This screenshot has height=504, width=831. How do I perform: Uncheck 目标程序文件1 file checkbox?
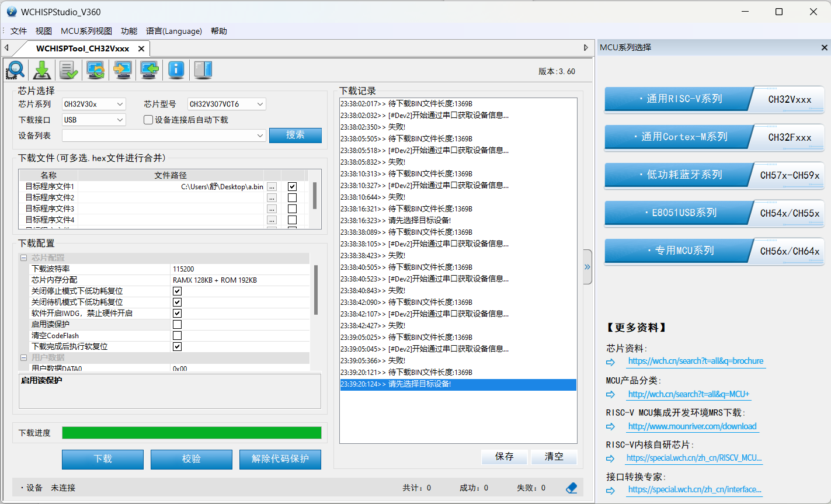click(293, 186)
